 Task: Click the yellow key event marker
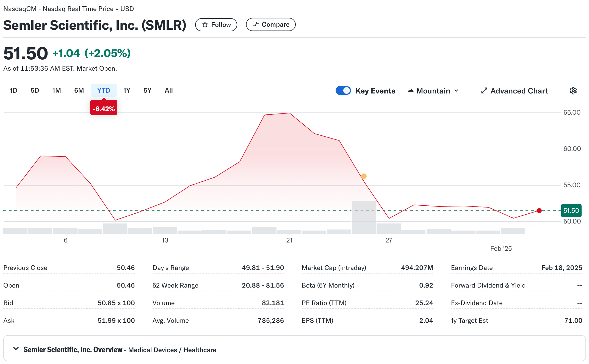[364, 176]
